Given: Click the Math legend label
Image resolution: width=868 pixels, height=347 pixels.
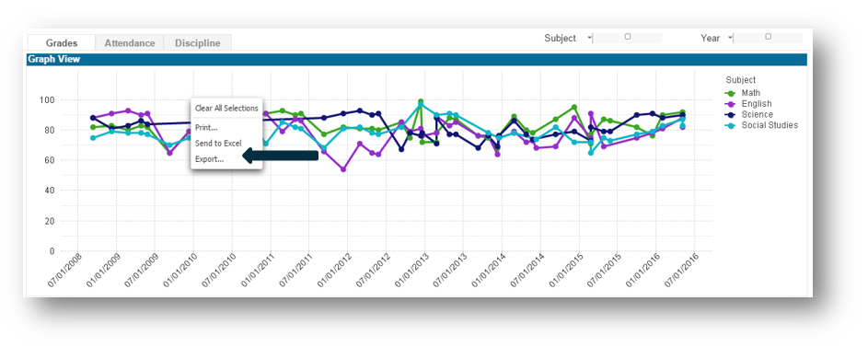Looking at the screenshot, I should point(751,93).
